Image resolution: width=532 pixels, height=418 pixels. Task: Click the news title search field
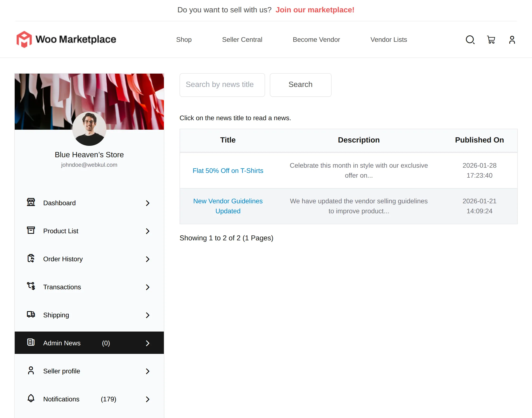tap(222, 85)
